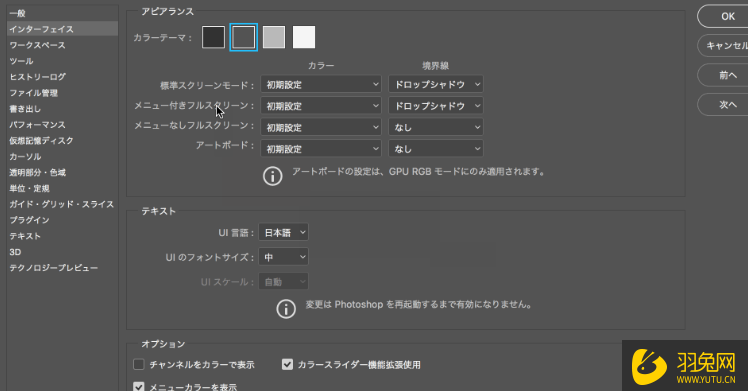Open disabled UI スケール dropdown showing 自動
The height and width of the screenshot is (391, 748).
[x=283, y=282]
